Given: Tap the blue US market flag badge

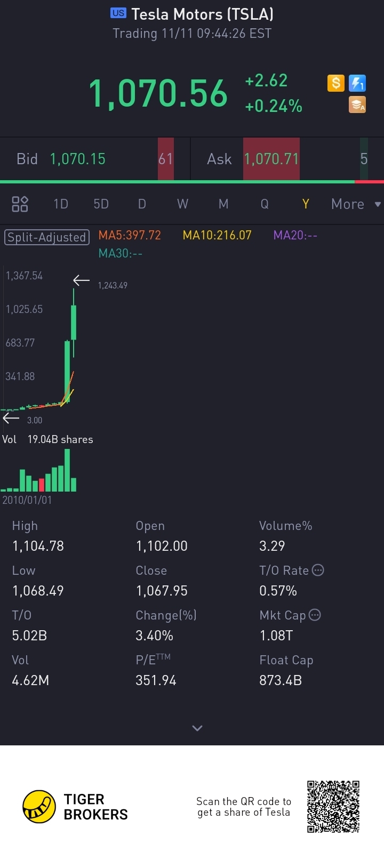Looking at the screenshot, I should pyautogui.click(x=118, y=13).
